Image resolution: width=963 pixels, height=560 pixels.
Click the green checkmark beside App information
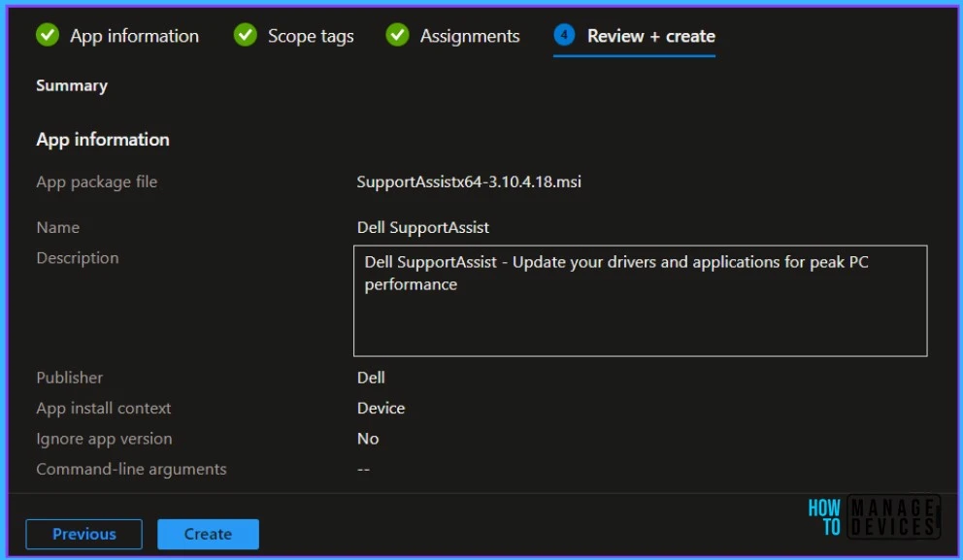[x=48, y=35]
